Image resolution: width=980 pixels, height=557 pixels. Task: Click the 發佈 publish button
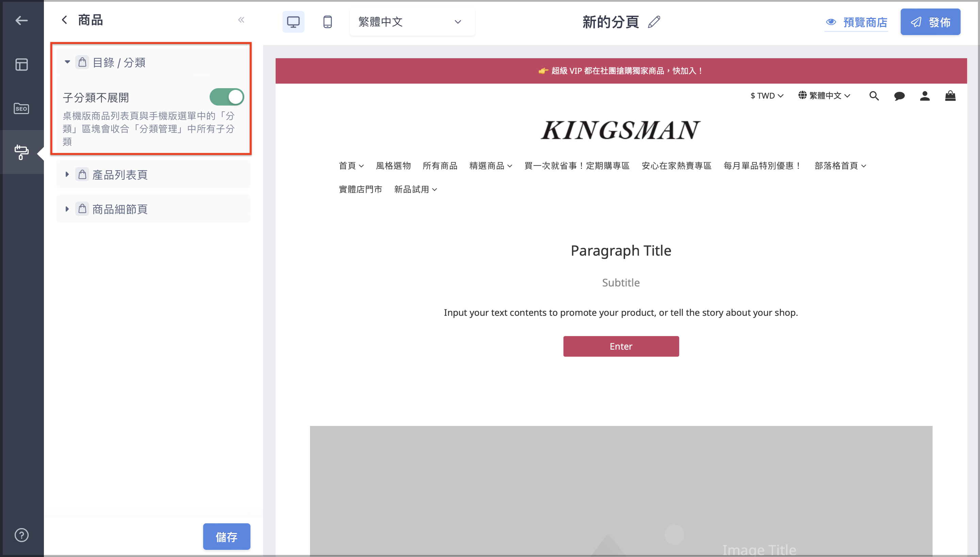[x=930, y=22]
